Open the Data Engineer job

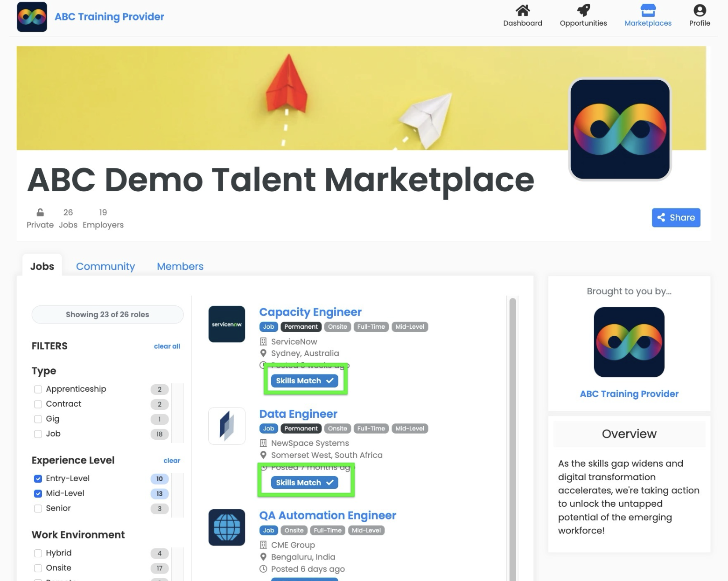pos(298,414)
